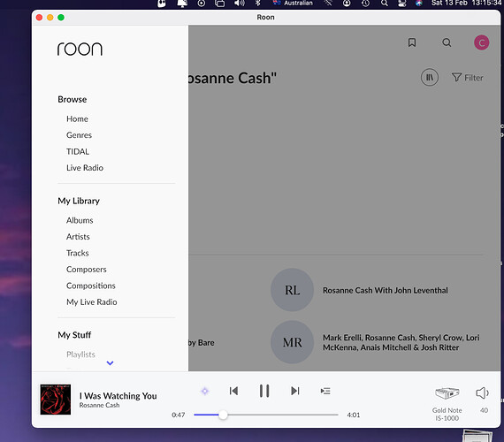Open the I Was Watching You title

tap(118, 396)
